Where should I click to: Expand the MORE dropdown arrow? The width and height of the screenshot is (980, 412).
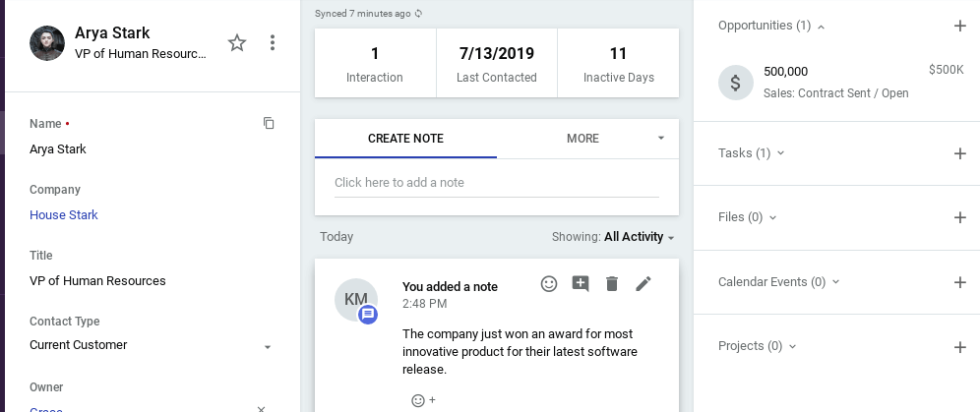pyautogui.click(x=660, y=138)
